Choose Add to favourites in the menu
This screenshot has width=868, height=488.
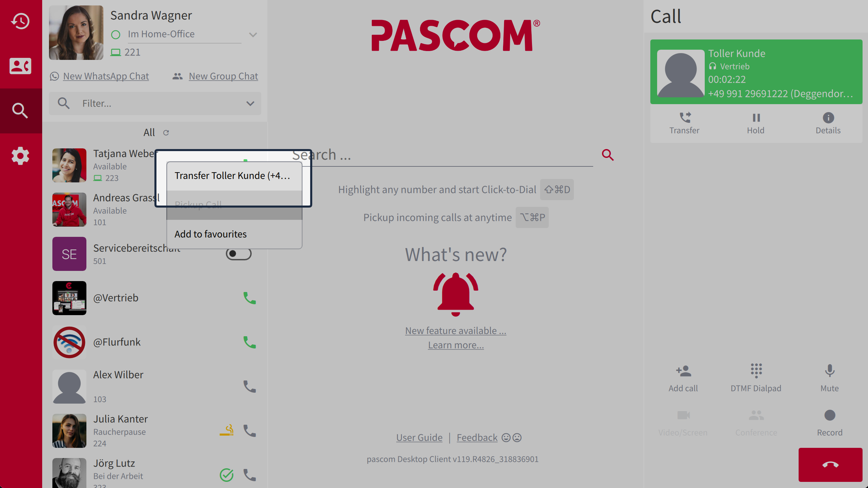pyautogui.click(x=211, y=234)
